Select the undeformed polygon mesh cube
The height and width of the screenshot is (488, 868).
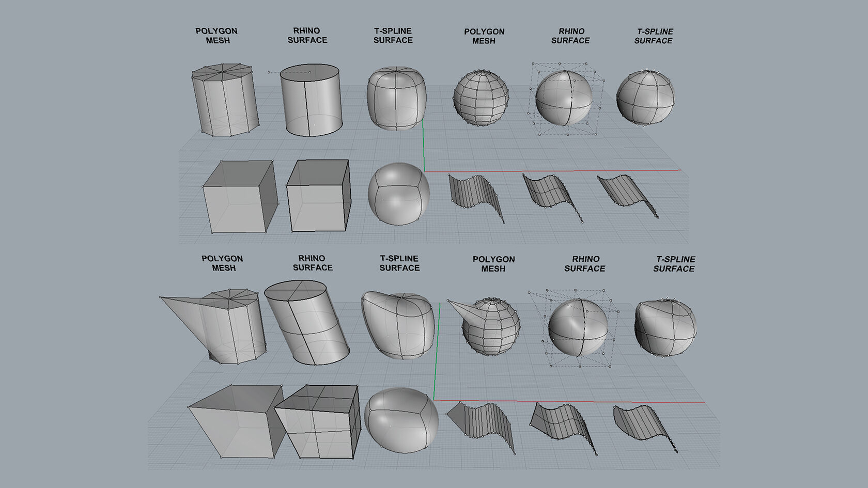click(x=240, y=197)
